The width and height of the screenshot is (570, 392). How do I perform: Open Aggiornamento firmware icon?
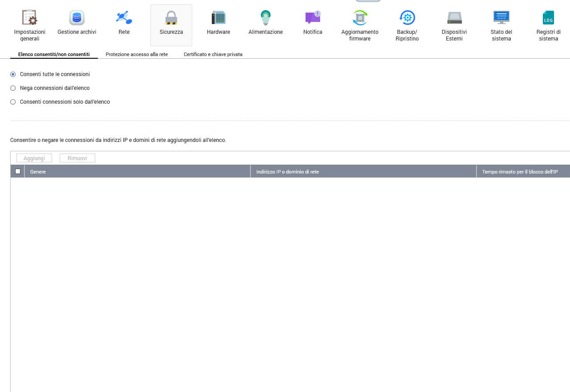coord(360,18)
